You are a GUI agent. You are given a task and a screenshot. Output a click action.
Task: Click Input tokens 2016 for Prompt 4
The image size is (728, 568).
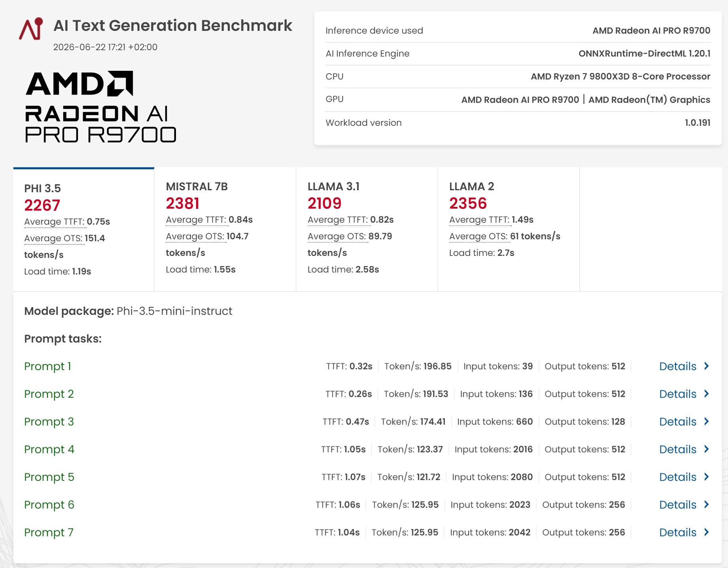(494, 449)
